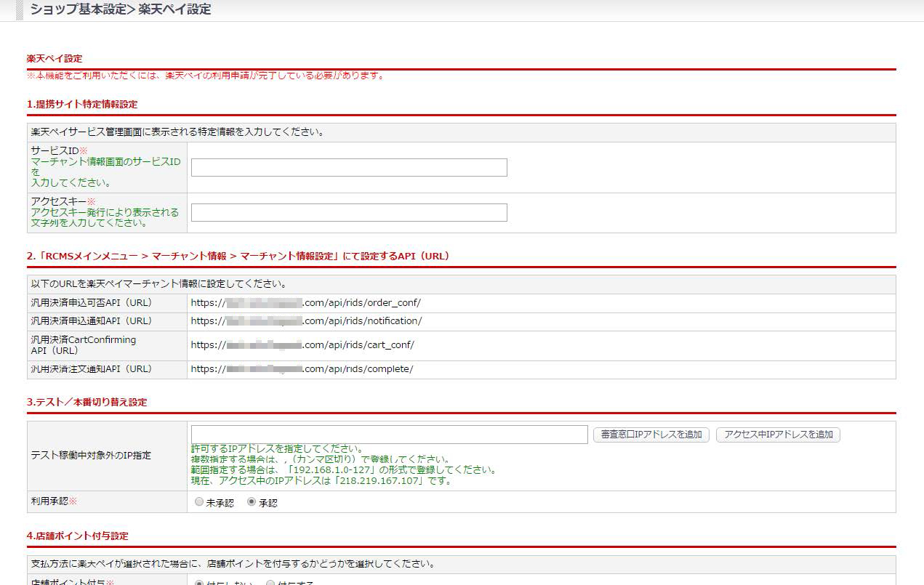Click the 4.店舗ポイント付与設定 section heading
Screen dimensions: 924x585
(78, 536)
